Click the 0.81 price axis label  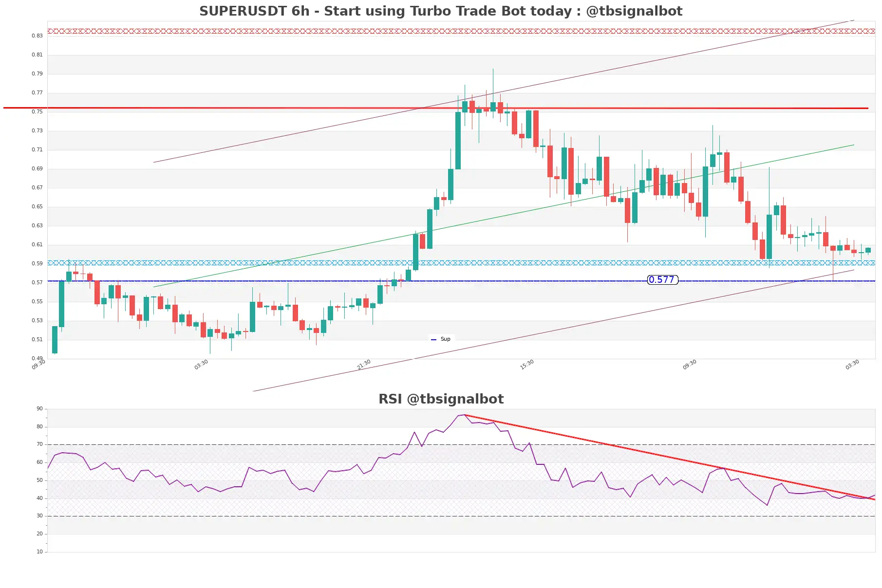[37, 55]
